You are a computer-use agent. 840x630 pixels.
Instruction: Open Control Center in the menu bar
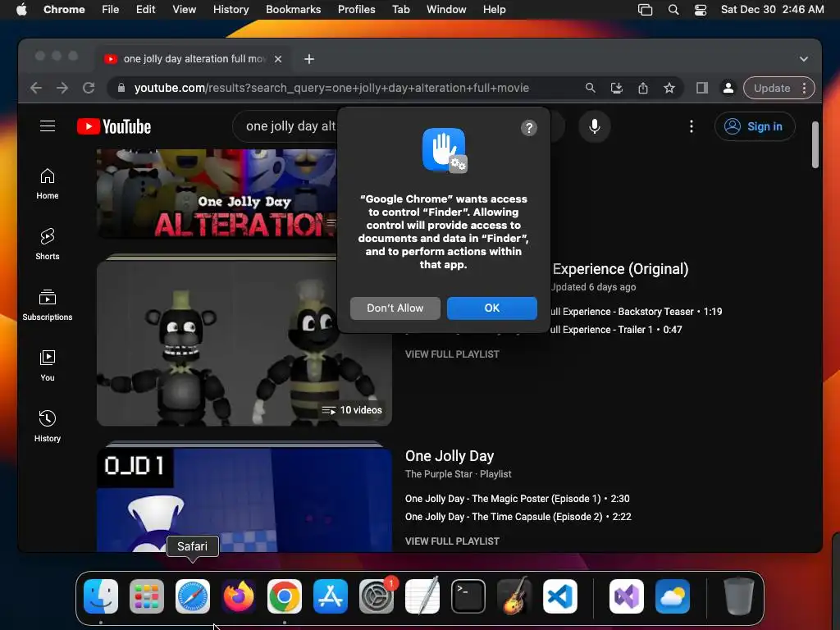tap(701, 10)
